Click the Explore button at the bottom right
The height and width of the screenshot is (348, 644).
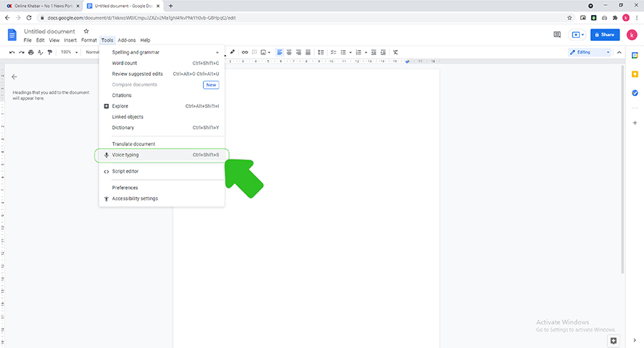point(614,341)
